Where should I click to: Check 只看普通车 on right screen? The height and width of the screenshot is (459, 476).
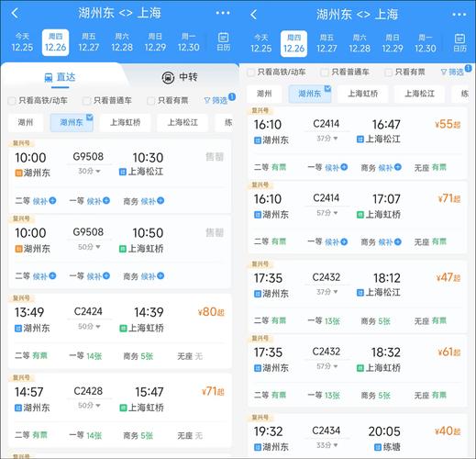coord(325,73)
